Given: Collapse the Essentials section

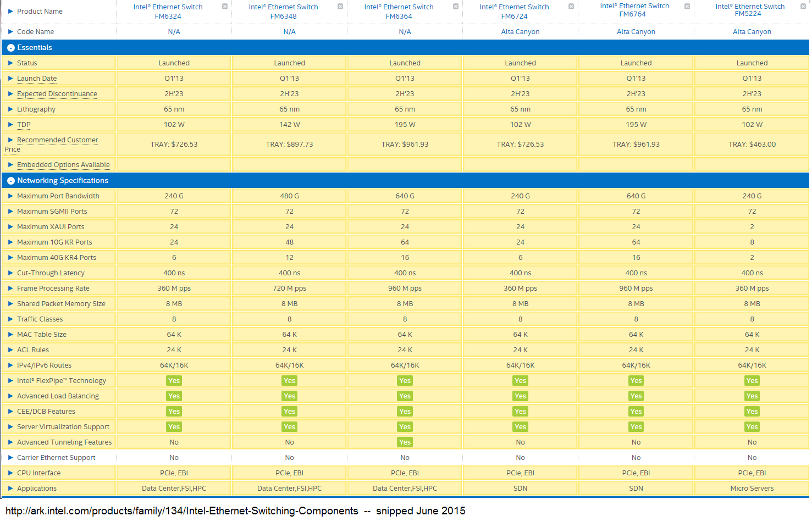Looking at the screenshot, I should tap(10, 48).
